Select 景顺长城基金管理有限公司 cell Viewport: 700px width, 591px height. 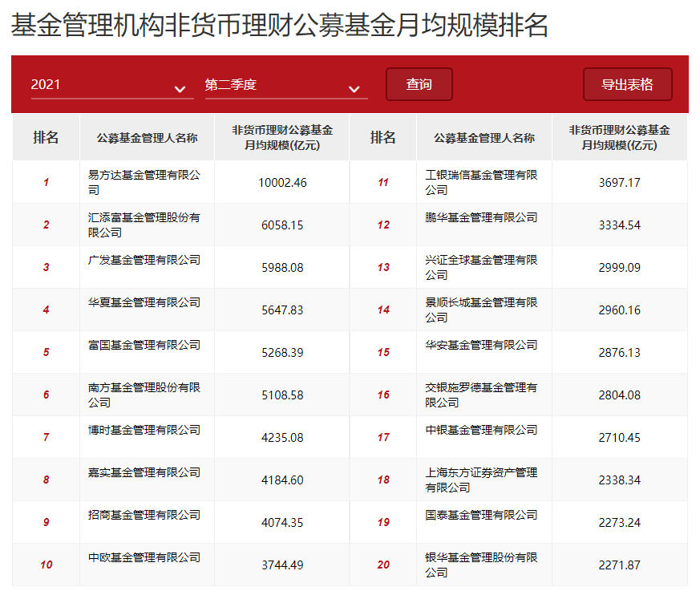click(x=484, y=310)
